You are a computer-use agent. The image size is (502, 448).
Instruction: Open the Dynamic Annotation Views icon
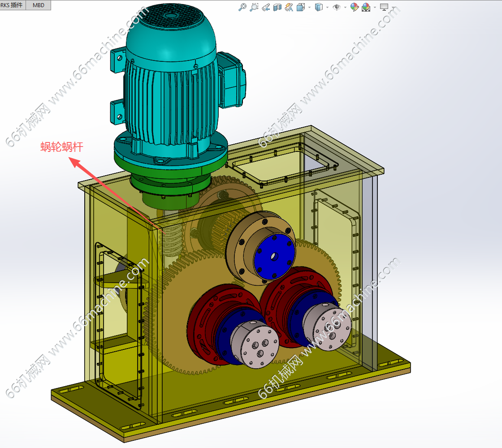pos(289,7)
